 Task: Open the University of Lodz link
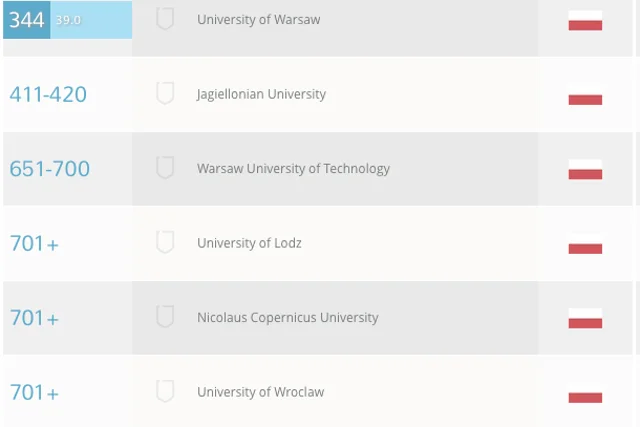(249, 243)
